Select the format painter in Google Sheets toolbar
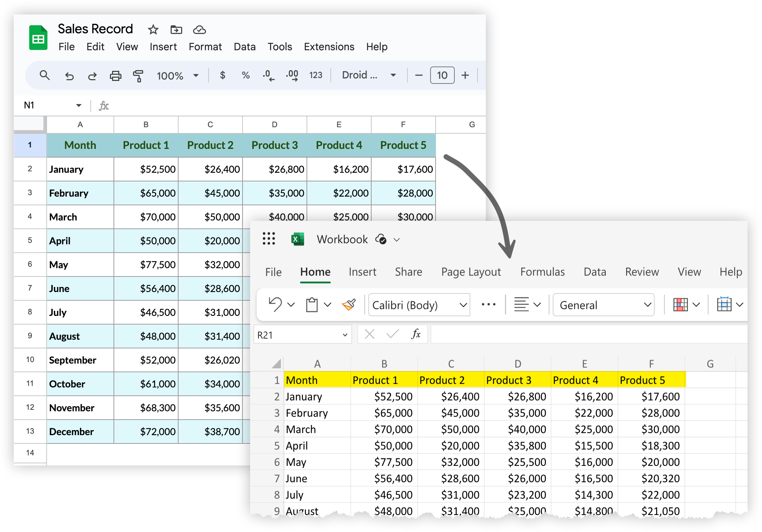The height and width of the screenshot is (532, 762). (x=138, y=76)
